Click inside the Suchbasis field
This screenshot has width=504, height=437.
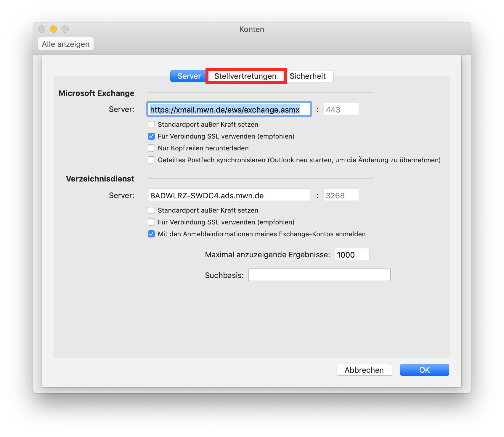[x=319, y=275]
